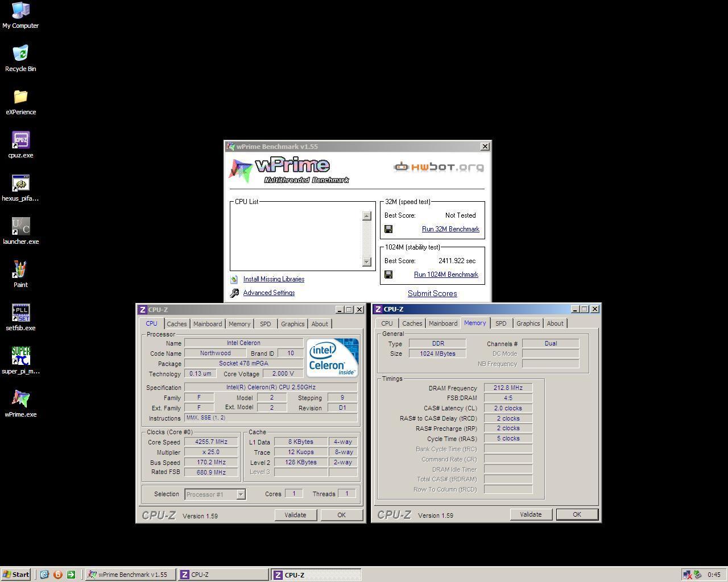Click Run 32M Benchmark link
Screen dimensions: 728x582
click(x=450, y=229)
